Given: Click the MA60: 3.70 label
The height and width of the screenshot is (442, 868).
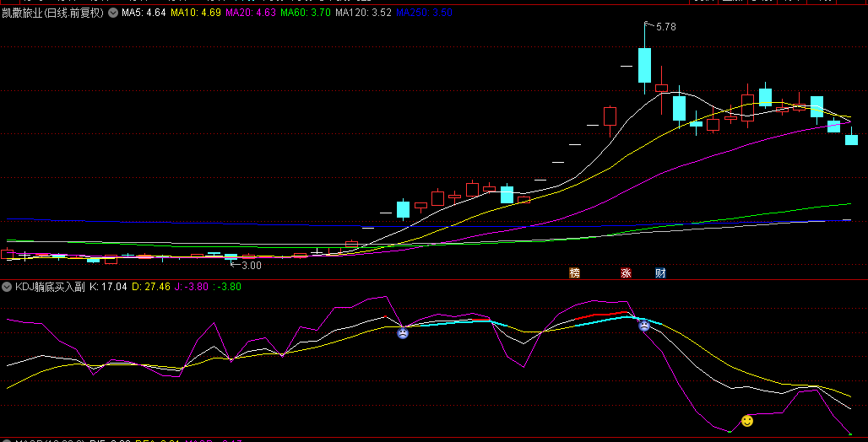Looking at the screenshot, I should [306, 13].
